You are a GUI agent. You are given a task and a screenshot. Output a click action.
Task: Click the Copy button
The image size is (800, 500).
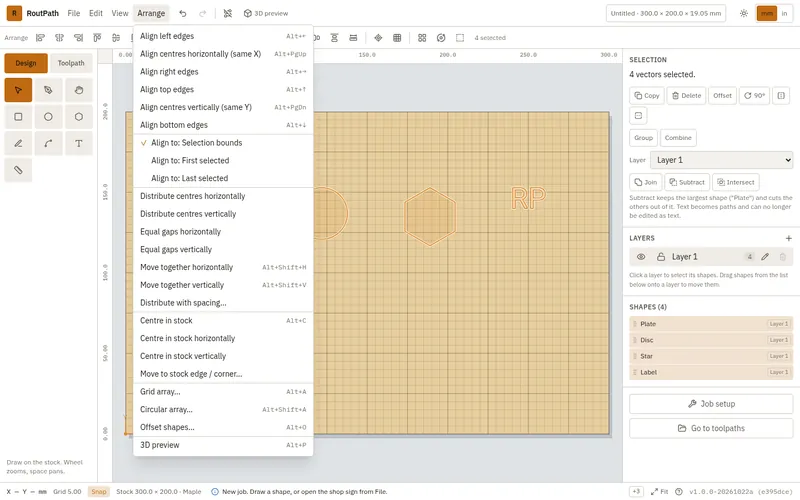point(647,95)
